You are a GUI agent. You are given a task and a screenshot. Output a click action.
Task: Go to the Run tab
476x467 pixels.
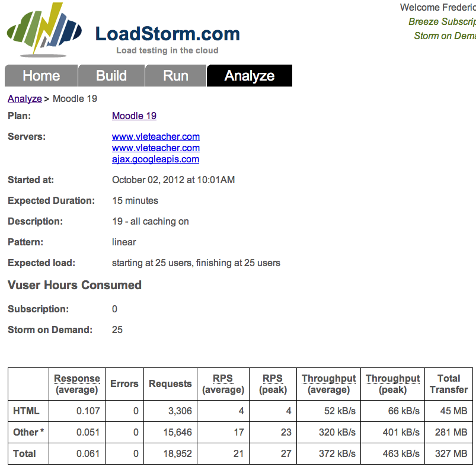click(175, 76)
